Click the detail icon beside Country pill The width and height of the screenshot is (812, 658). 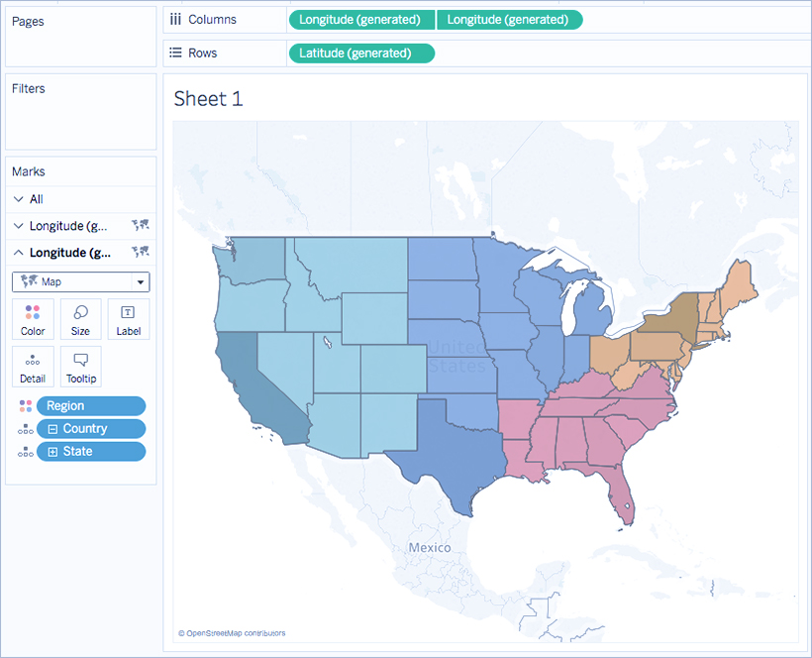tap(25, 429)
